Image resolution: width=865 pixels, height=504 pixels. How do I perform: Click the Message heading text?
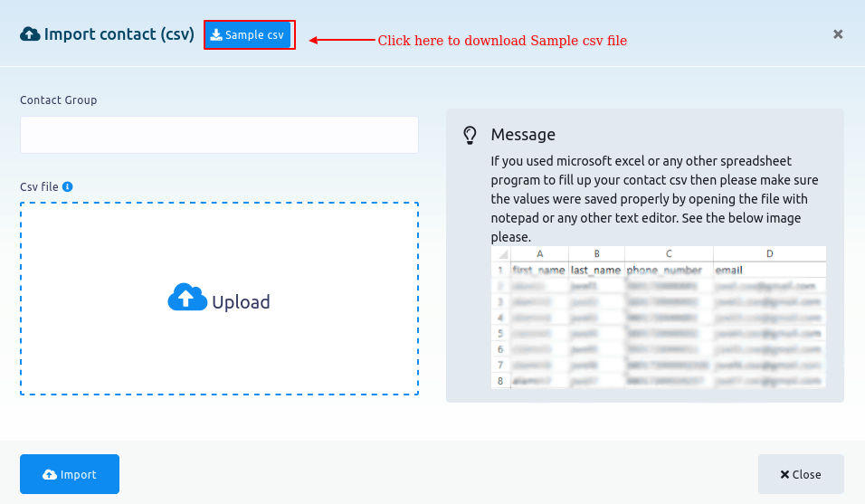click(523, 135)
